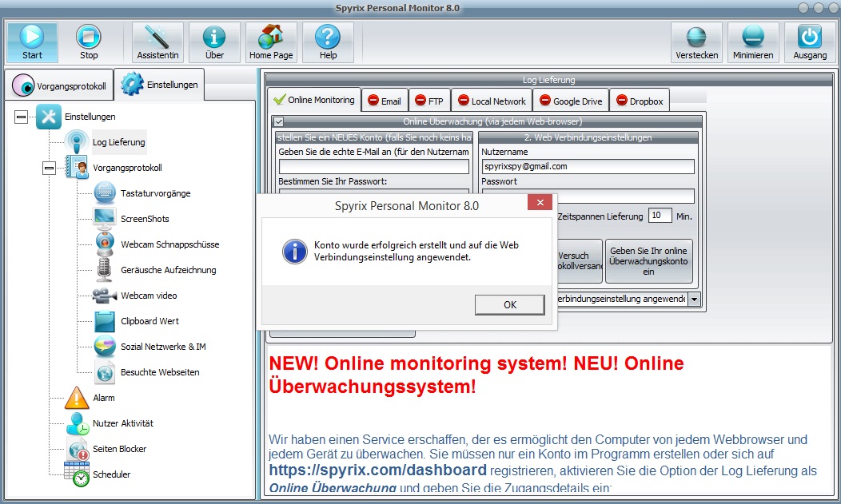Image resolution: width=841 pixels, height=504 pixels.
Task: Click the Log Lieferung antenna icon
Action: pos(76,142)
